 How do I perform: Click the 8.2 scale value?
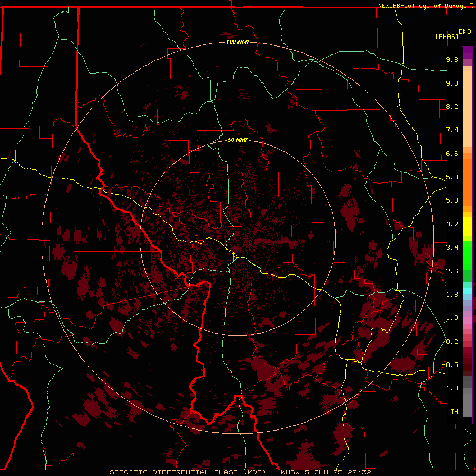click(452, 106)
